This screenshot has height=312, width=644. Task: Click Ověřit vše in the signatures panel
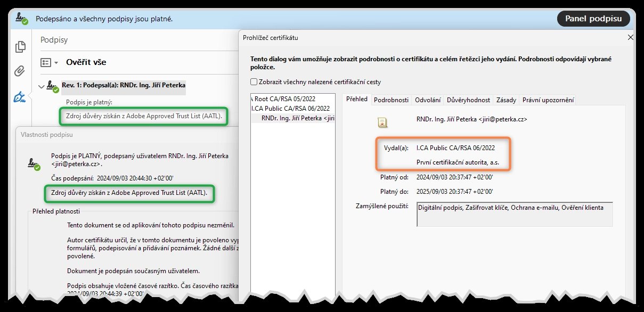(86, 62)
